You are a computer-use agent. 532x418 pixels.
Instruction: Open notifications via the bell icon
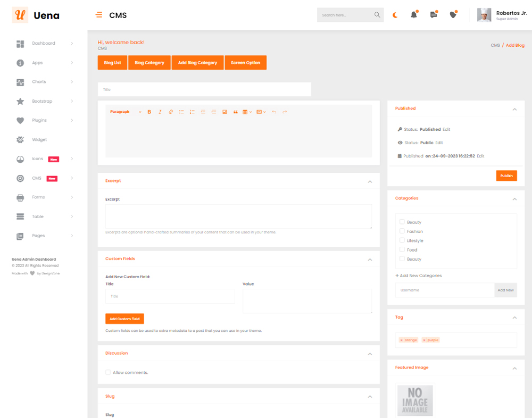pos(414,15)
